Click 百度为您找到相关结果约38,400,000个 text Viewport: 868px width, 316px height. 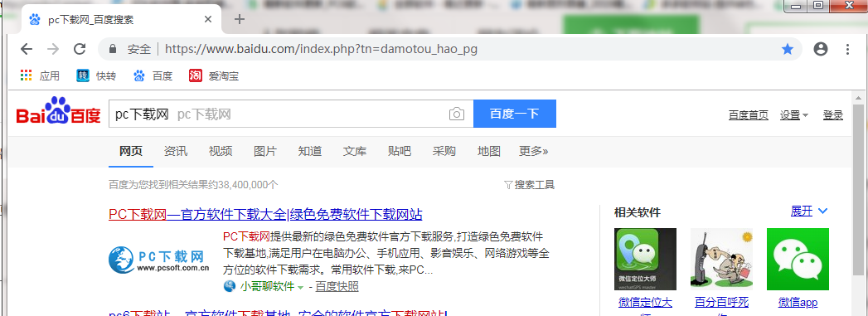coord(193,185)
